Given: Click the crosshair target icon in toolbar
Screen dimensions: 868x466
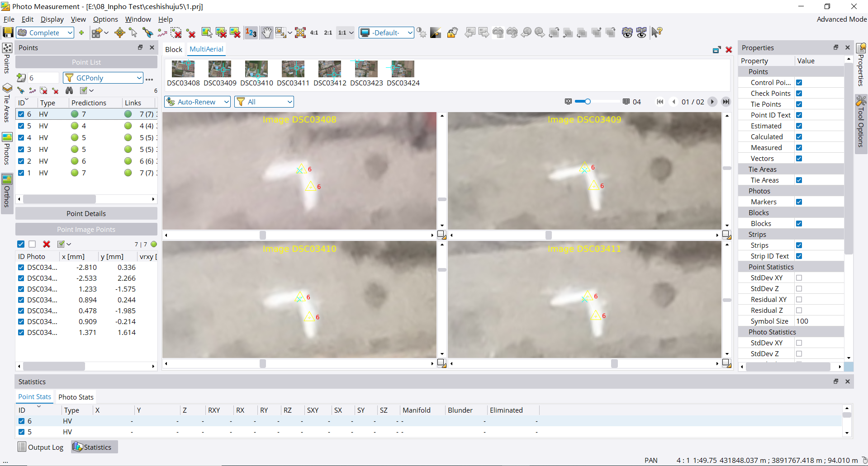Looking at the screenshot, I should pyautogui.click(x=120, y=33).
